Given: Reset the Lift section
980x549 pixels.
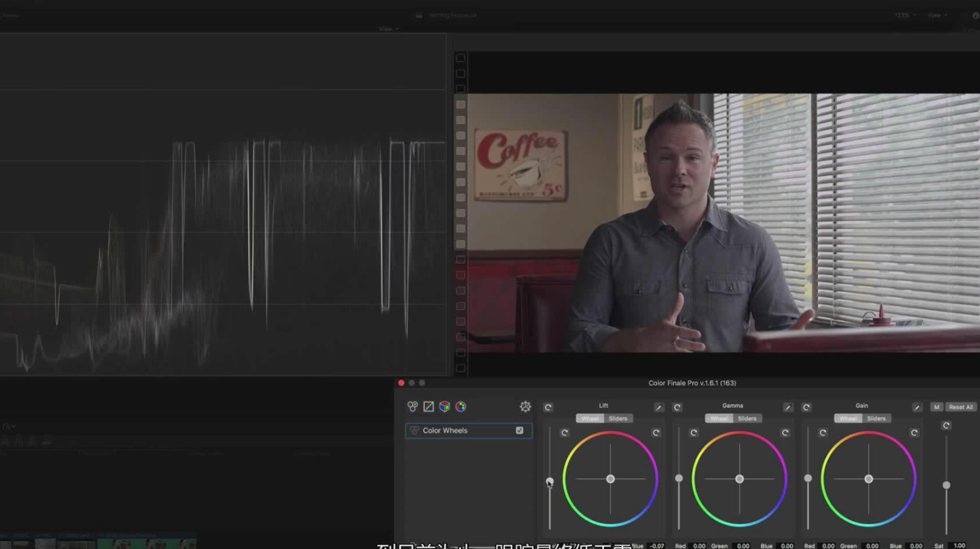Looking at the screenshot, I should [548, 407].
